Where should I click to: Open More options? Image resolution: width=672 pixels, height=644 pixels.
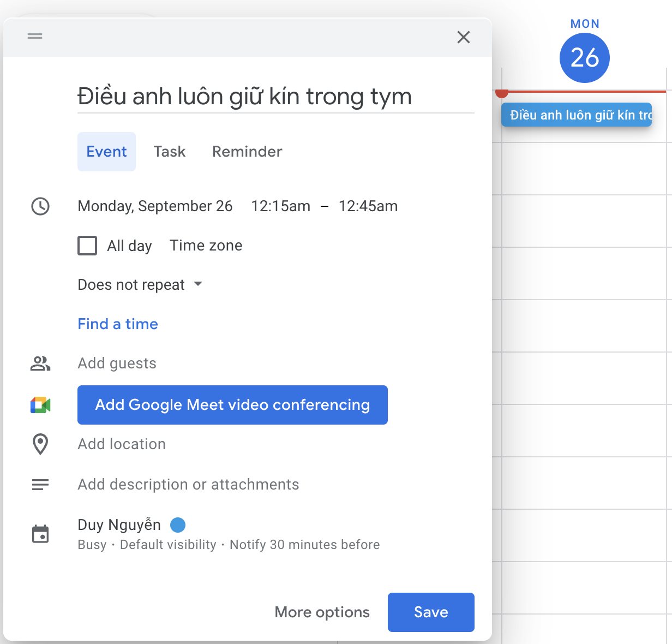(322, 612)
